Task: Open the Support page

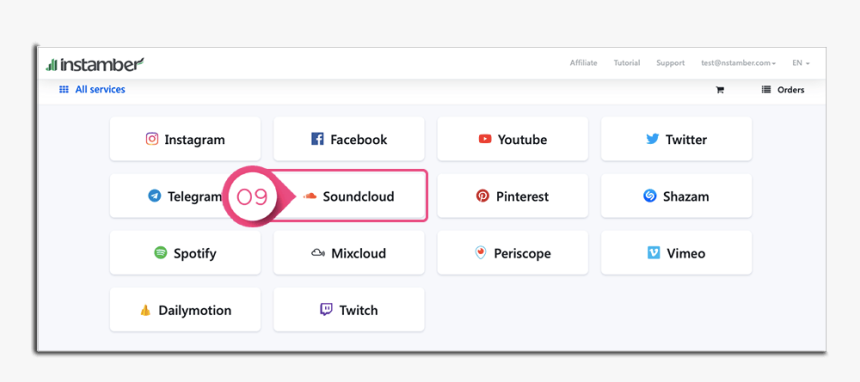Action: point(671,63)
